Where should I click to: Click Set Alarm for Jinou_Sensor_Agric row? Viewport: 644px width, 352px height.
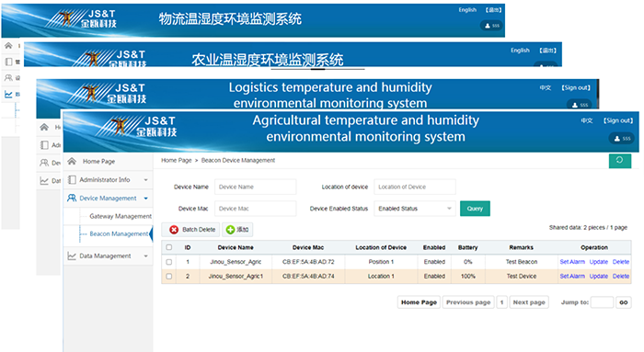pos(572,262)
